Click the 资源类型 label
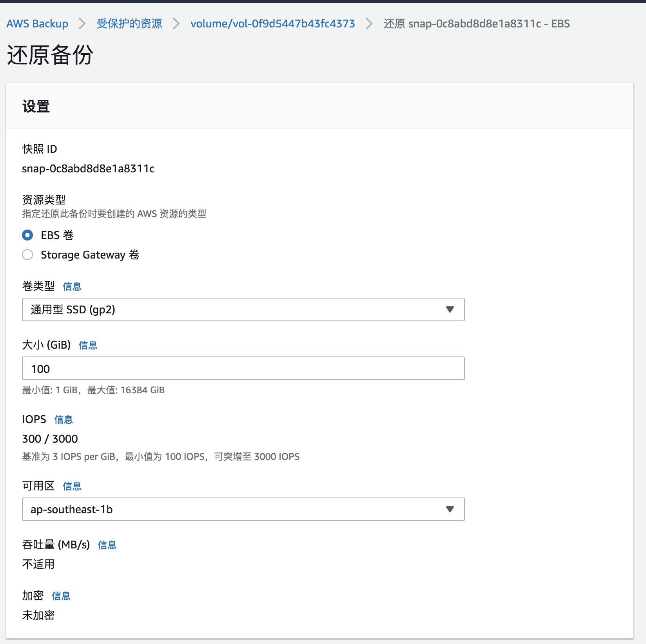This screenshot has width=646, height=644. (x=44, y=200)
